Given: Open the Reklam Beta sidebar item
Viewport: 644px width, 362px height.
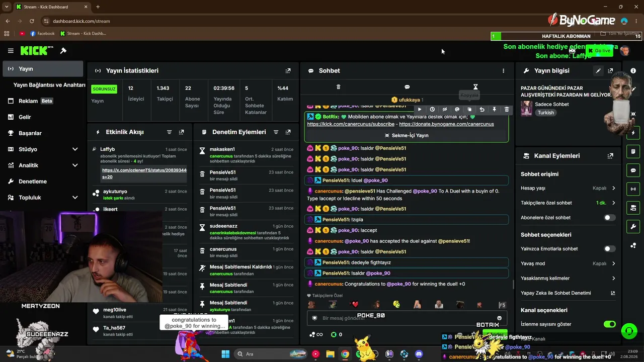Looking at the screenshot, I should tap(43, 101).
